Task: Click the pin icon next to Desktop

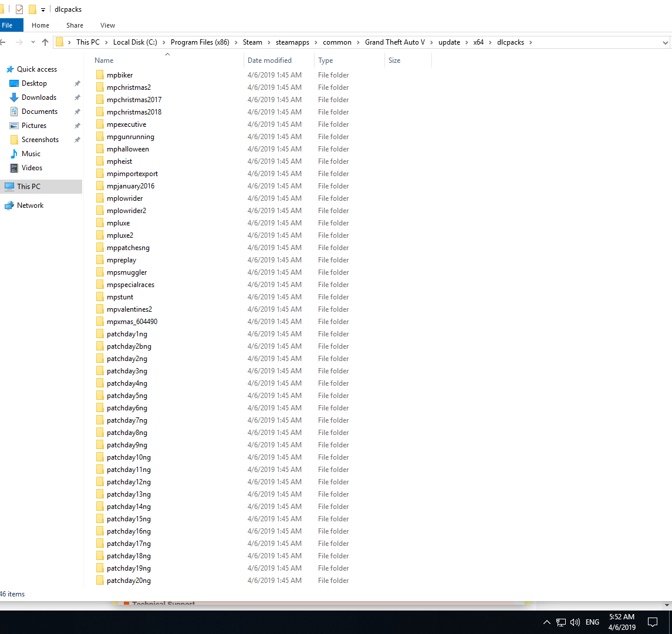Action: coord(77,83)
